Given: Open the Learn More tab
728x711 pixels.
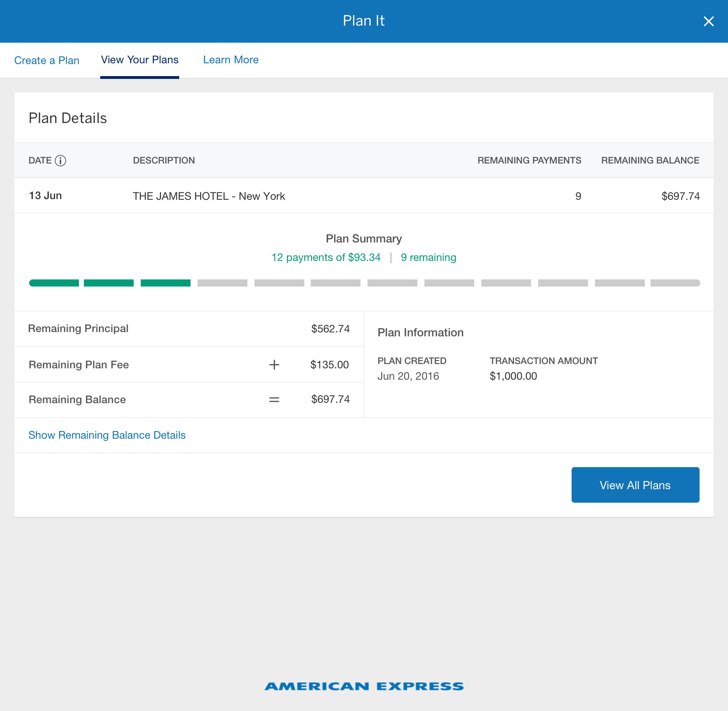Looking at the screenshot, I should 230,60.
